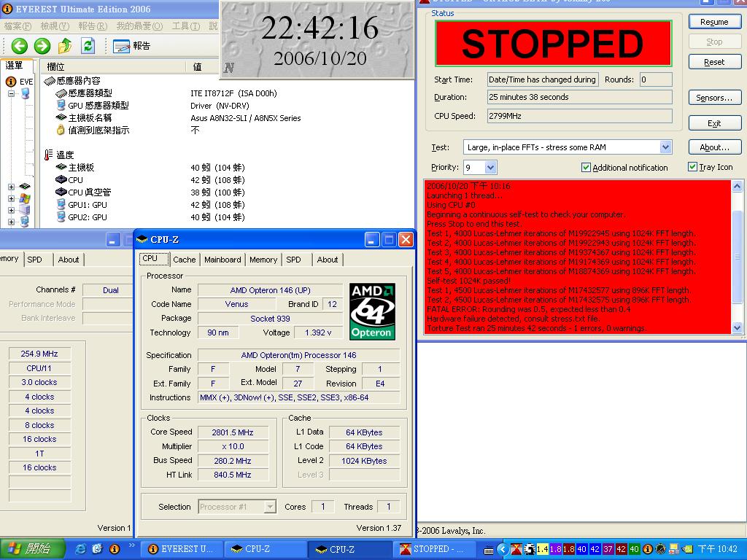
Task: Show hidden tray icons with blue arrow
Action: (x=502, y=549)
